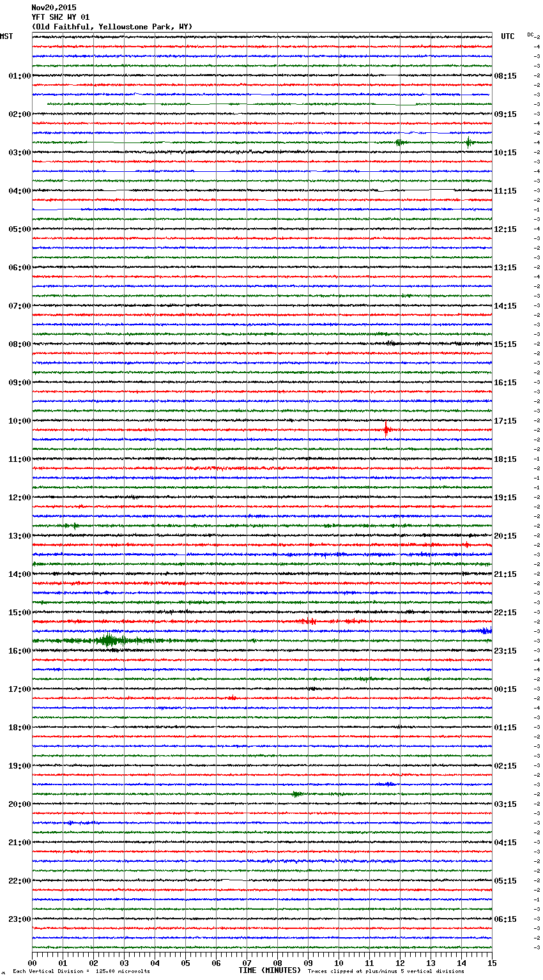
Task: Click the 05 minute tick label
Action: (185, 963)
